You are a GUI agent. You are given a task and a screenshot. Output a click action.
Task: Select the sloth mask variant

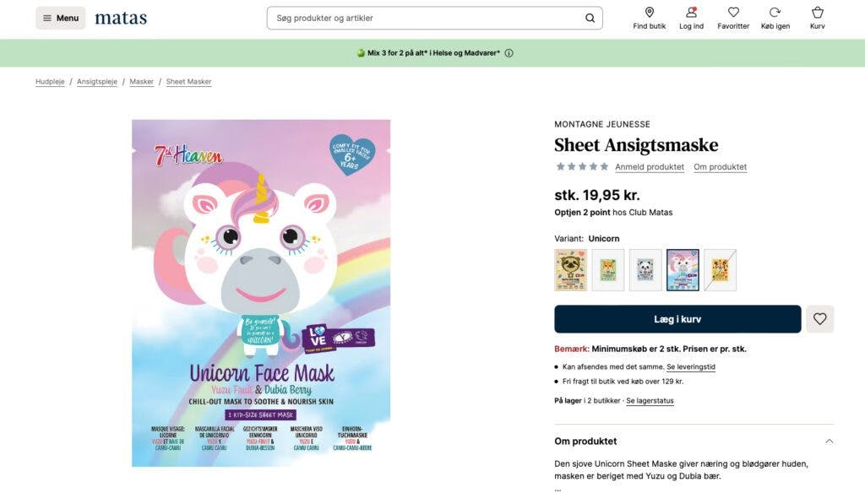(x=571, y=270)
